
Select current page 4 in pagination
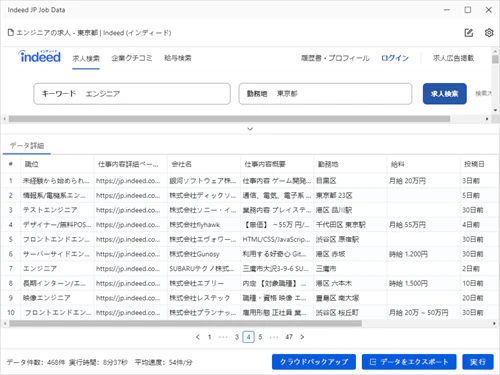[x=249, y=337]
